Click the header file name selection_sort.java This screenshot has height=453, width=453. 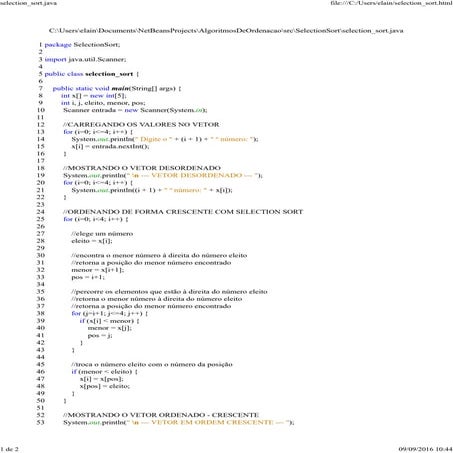click(x=28, y=3)
